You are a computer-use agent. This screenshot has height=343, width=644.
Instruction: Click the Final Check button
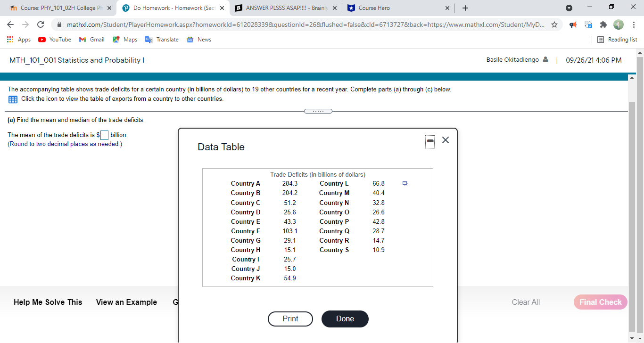pyautogui.click(x=601, y=302)
